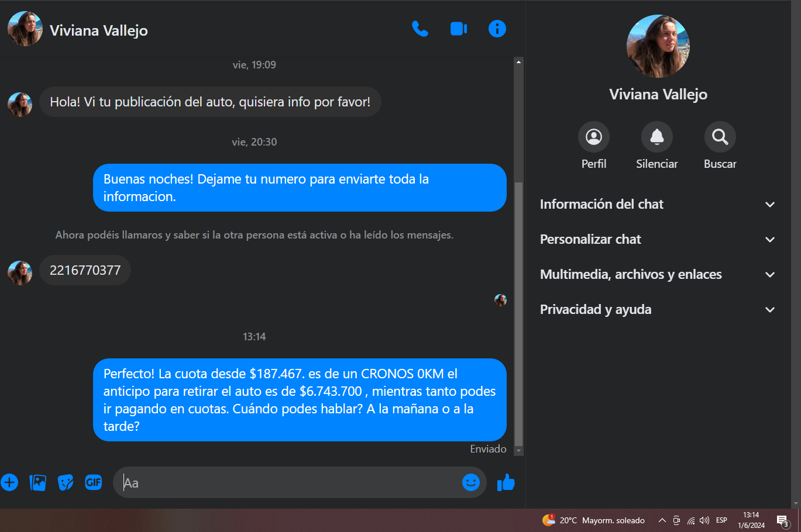
Task: Open Viviana's large profile picture
Action: coord(658,46)
